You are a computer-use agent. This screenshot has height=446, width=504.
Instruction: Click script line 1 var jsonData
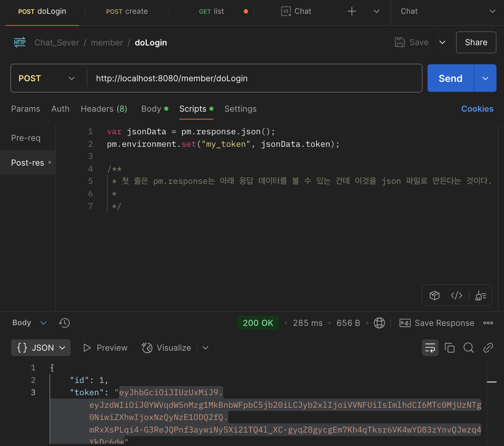coord(191,131)
